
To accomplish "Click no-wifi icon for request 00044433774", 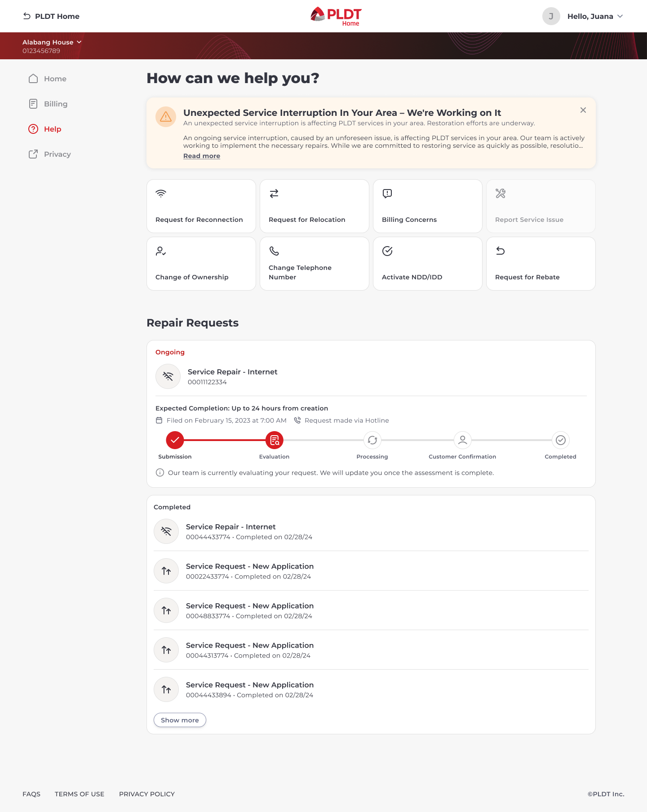I will (x=166, y=531).
